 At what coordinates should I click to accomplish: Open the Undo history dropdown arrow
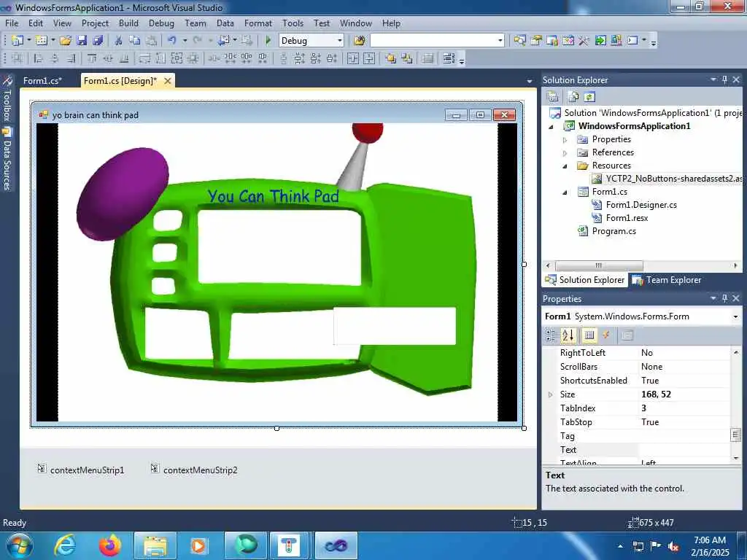[x=185, y=41]
